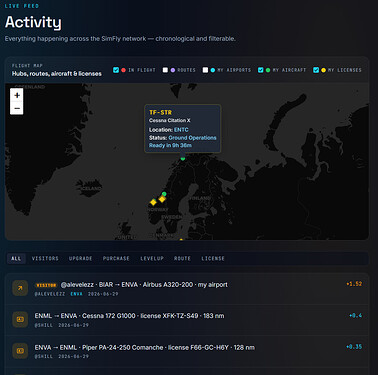Click the license icon on ENML → ENVA row

(x=20, y=319)
